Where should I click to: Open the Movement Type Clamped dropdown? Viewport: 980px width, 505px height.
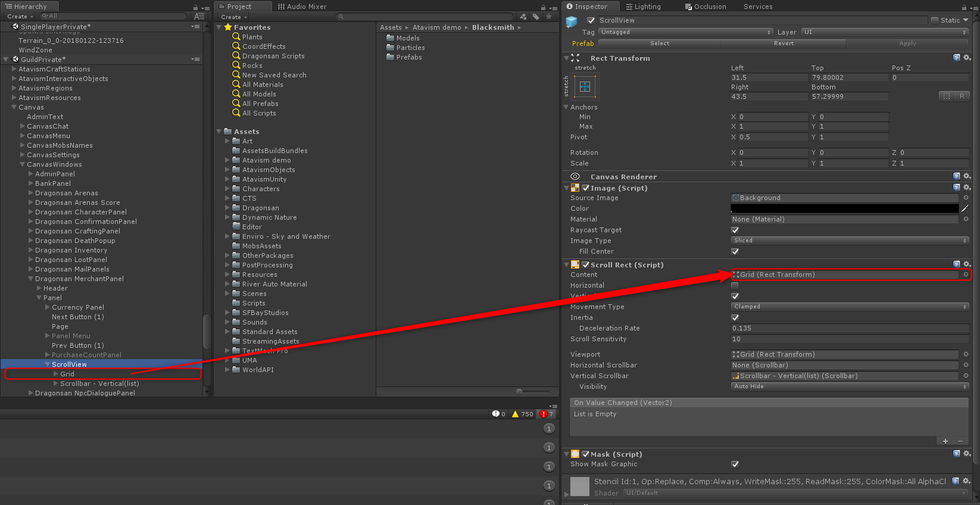click(850, 307)
